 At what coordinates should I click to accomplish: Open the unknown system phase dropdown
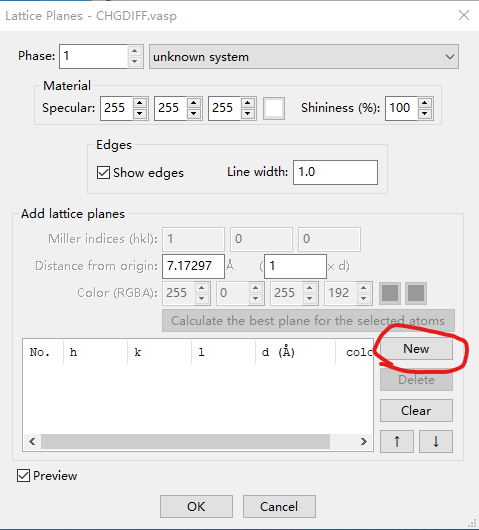point(304,56)
